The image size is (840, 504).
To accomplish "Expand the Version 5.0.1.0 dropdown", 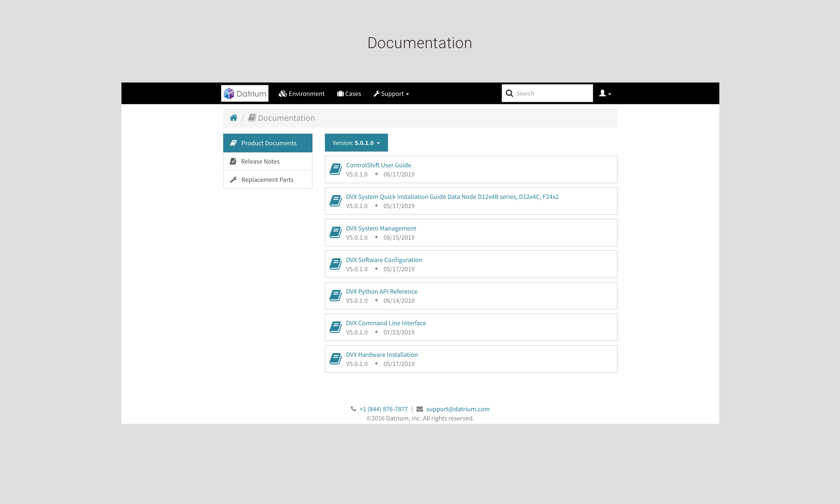I will 356,143.
